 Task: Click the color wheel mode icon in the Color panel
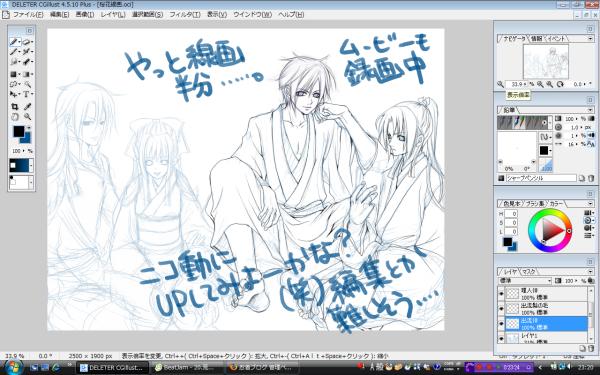pos(588,220)
